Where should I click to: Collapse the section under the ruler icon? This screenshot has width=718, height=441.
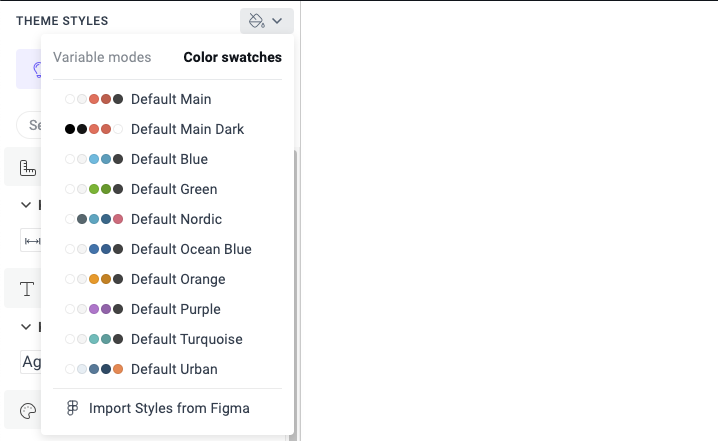(x=26, y=205)
